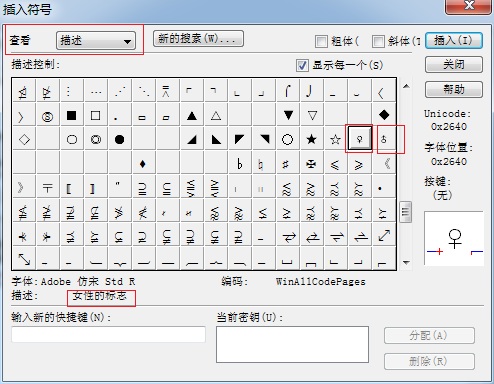
Task: Select white down-pointing triangle symbol
Action: pyautogui.click(x=312, y=115)
